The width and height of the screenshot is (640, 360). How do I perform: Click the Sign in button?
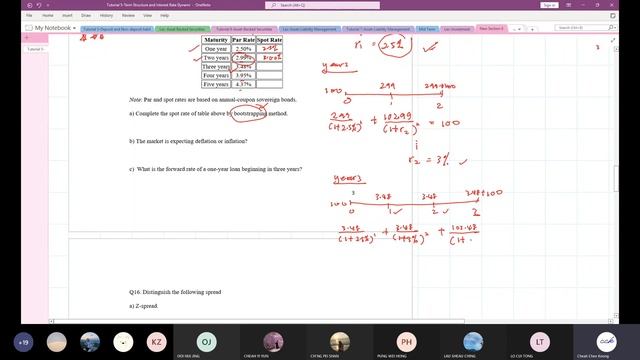click(549, 5)
